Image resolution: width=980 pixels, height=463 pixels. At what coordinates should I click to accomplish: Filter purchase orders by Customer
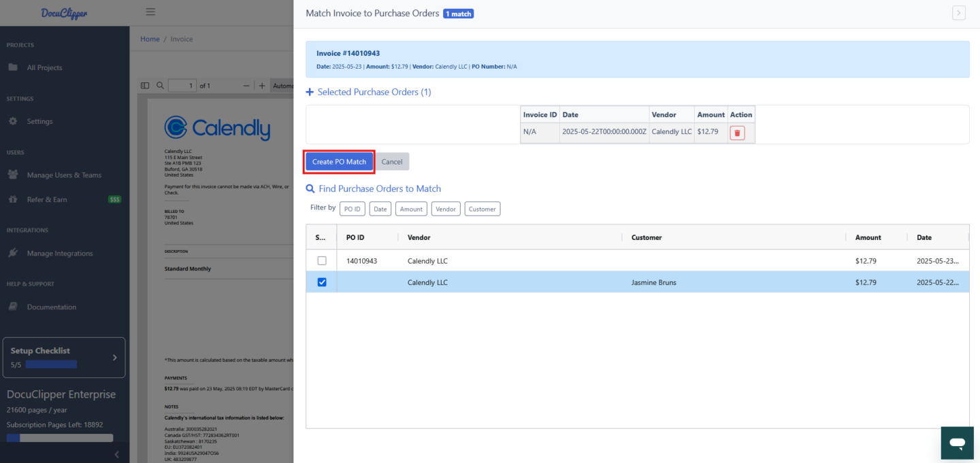pos(483,209)
